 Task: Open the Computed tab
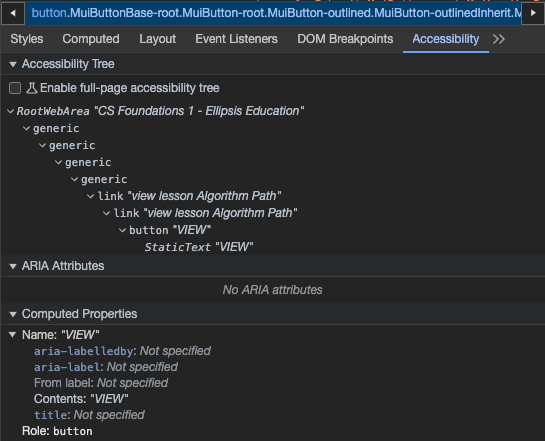[91, 39]
